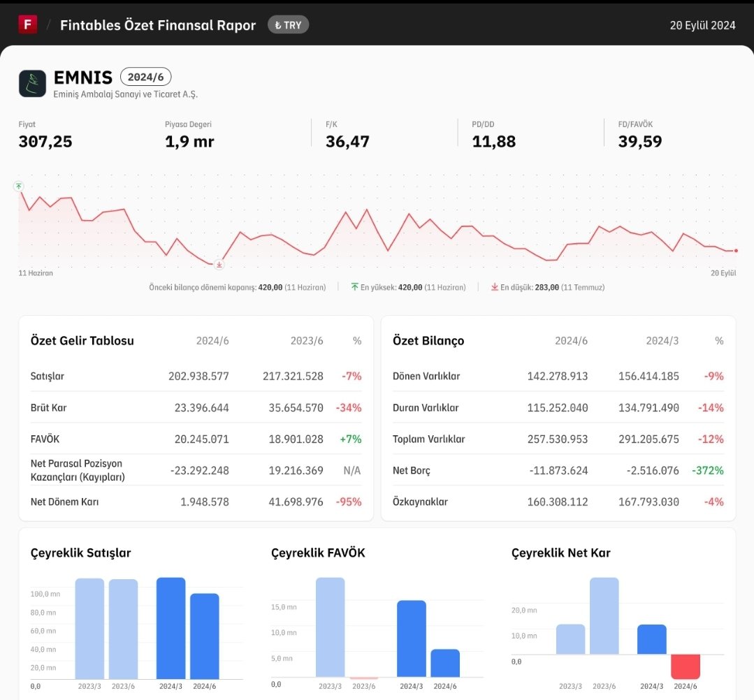Click the Özet Bilanço heading
Screen dimensions: 754x700
[x=428, y=340]
